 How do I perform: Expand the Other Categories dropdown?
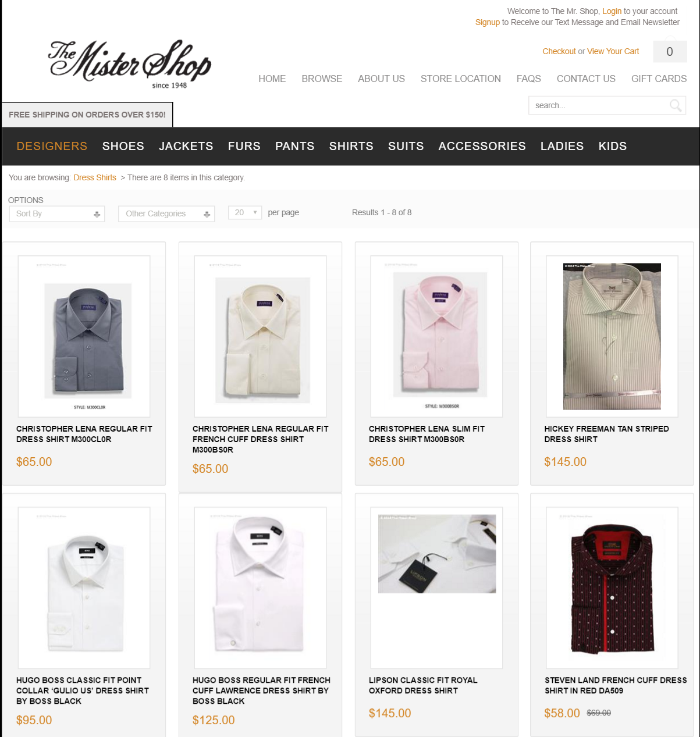point(166,213)
